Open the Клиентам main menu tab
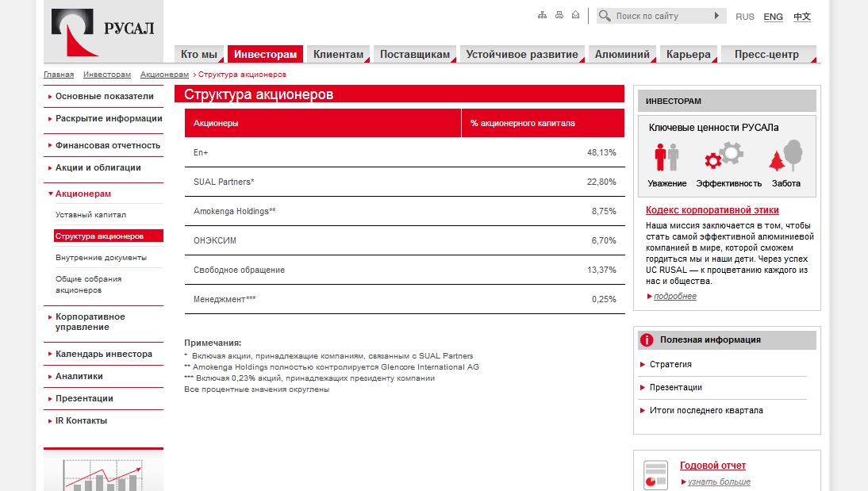The height and width of the screenshot is (491, 868). click(338, 54)
